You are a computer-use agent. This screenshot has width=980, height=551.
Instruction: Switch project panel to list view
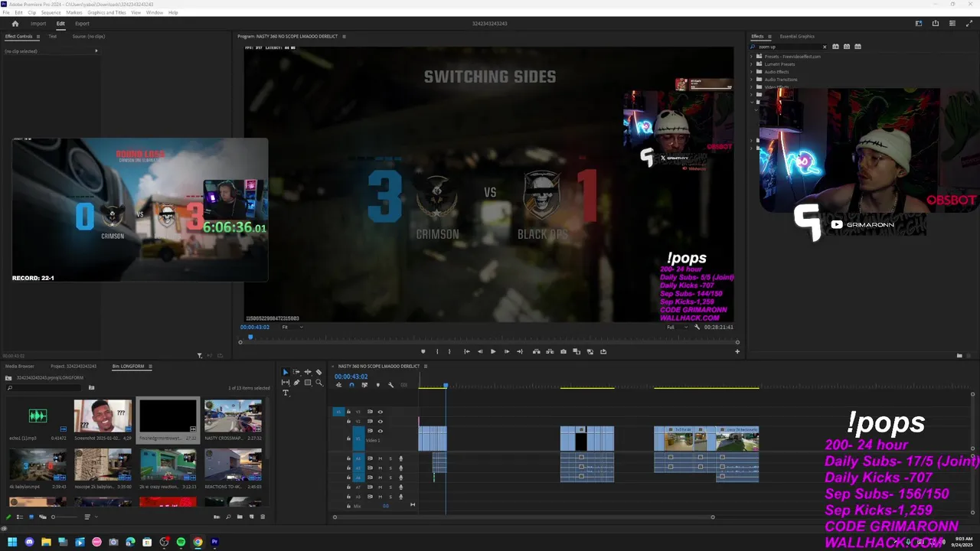20,517
